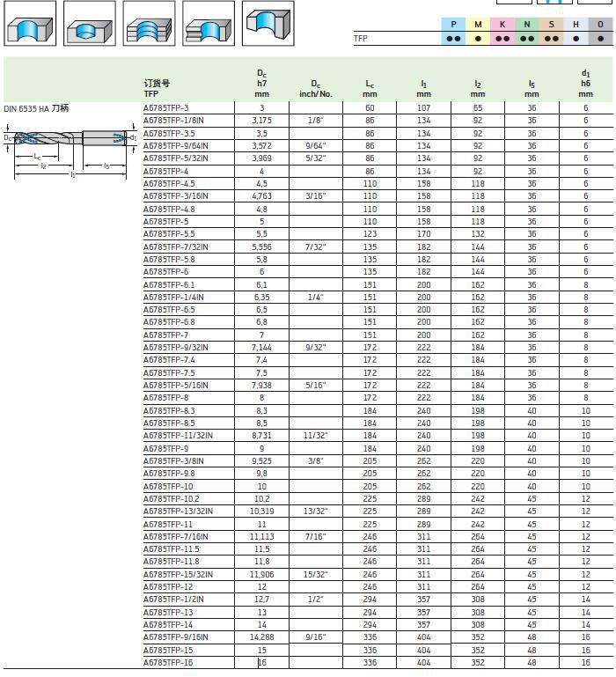616x677 pixels.
Task: Select order number A6785TFP-16
Action: tap(168, 663)
